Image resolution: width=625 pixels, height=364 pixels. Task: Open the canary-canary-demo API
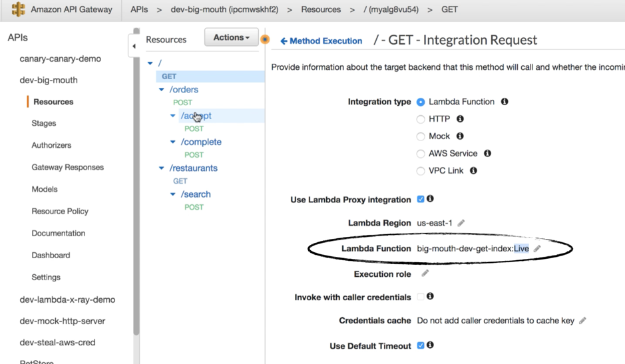tap(60, 59)
